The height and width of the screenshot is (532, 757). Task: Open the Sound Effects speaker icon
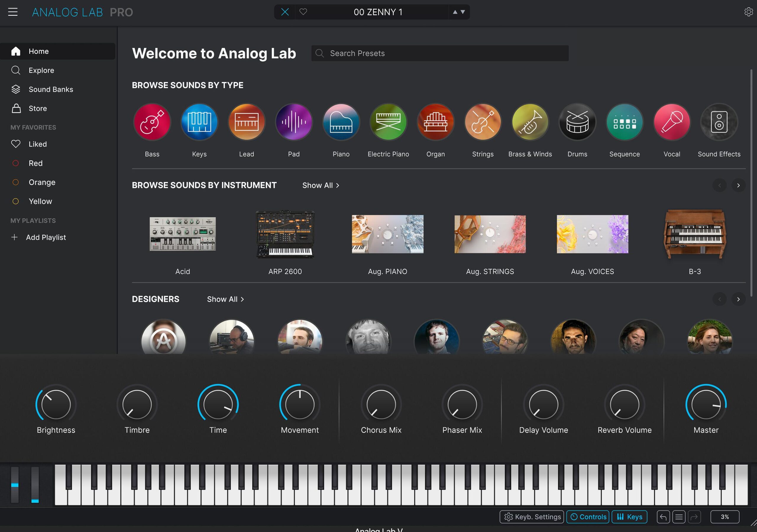[719, 122]
